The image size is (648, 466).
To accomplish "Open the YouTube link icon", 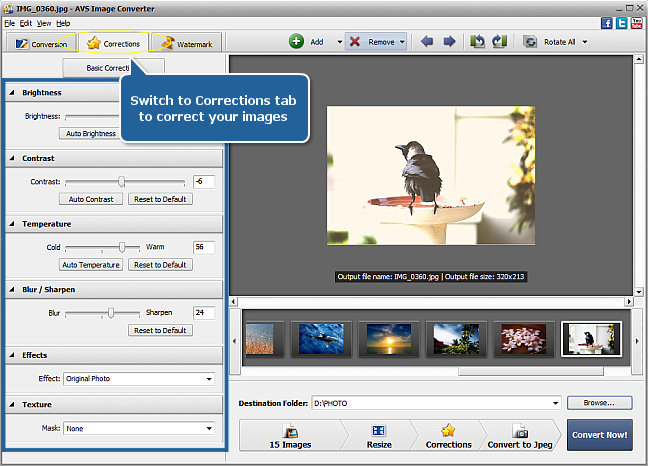I will click(636, 23).
